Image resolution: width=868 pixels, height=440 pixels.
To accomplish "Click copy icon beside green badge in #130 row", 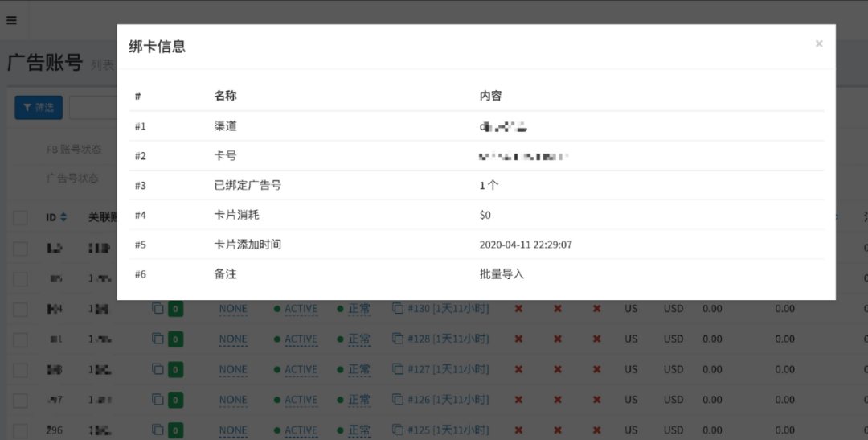I will (x=158, y=308).
